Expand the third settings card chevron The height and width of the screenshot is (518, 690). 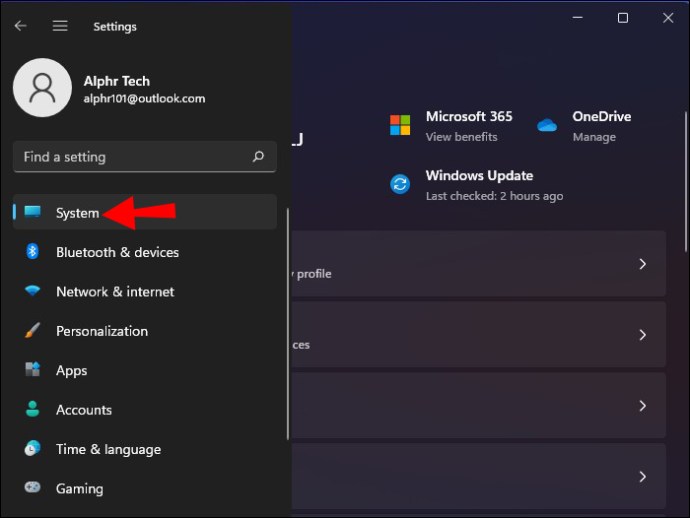tap(642, 406)
